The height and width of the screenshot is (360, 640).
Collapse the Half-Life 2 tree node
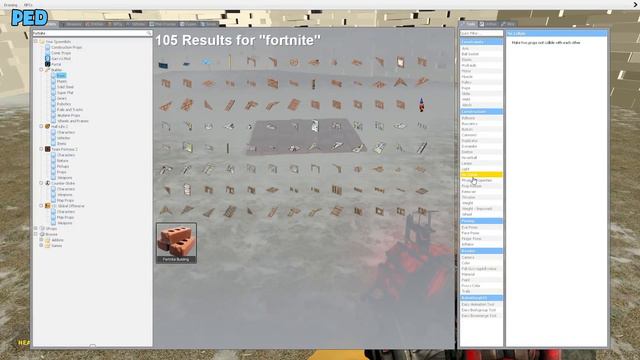coord(41,127)
